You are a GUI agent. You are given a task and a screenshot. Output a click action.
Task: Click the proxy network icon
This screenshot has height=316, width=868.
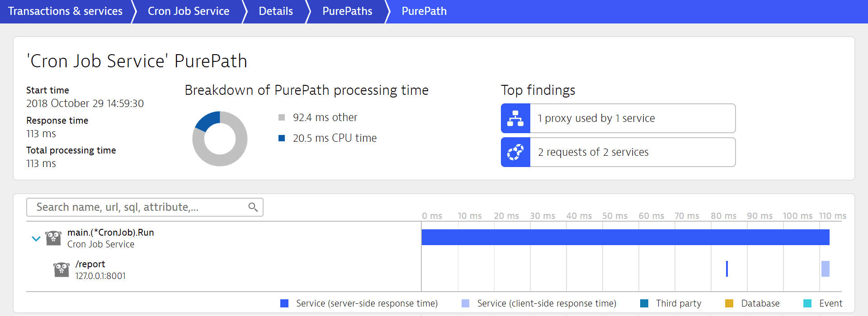[x=515, y=118]
